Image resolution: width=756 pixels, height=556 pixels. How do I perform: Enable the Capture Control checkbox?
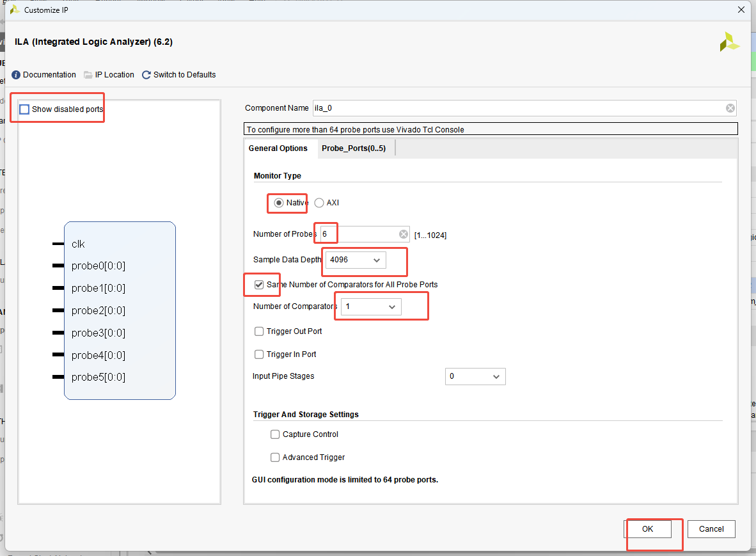pyautogui.click(x=275, y=434)
